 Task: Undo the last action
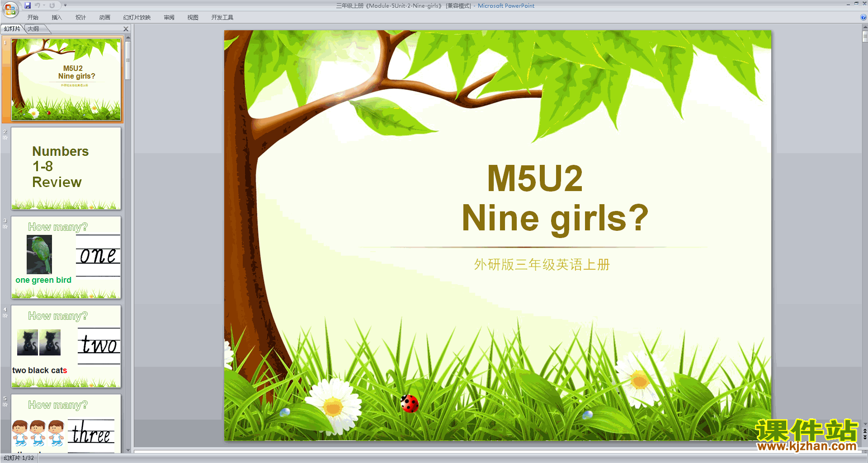pos(38,5)
